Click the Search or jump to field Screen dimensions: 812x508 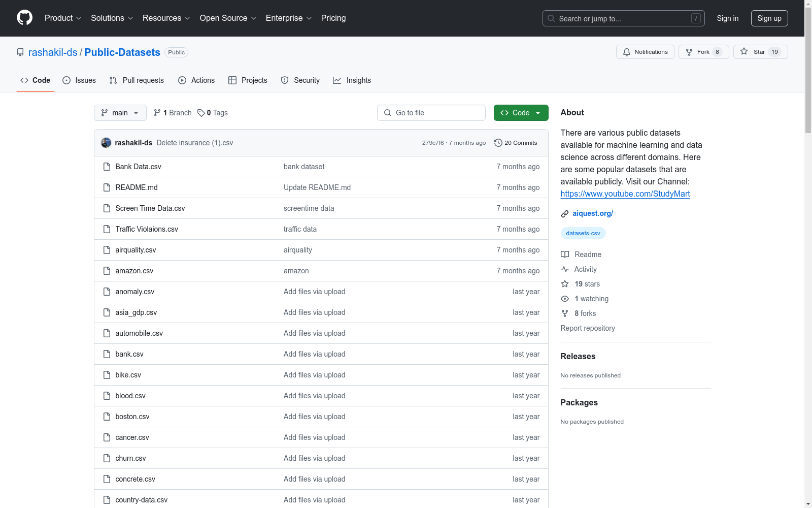tap(624, 18)
